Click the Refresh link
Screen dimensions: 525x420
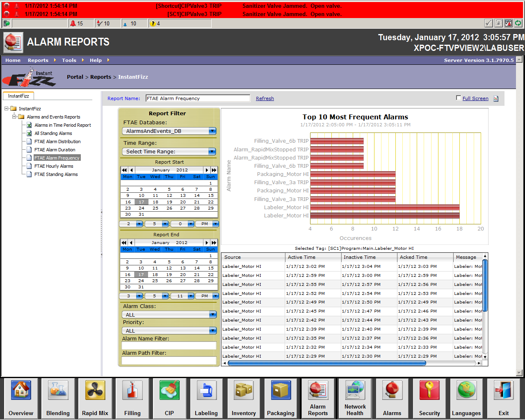(x=265, y=98)
